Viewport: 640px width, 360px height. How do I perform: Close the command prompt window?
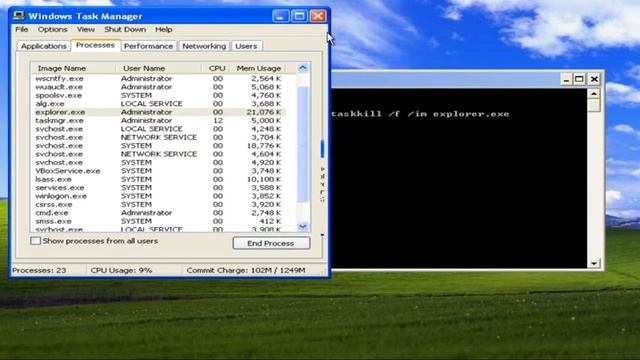coord(594,79)
